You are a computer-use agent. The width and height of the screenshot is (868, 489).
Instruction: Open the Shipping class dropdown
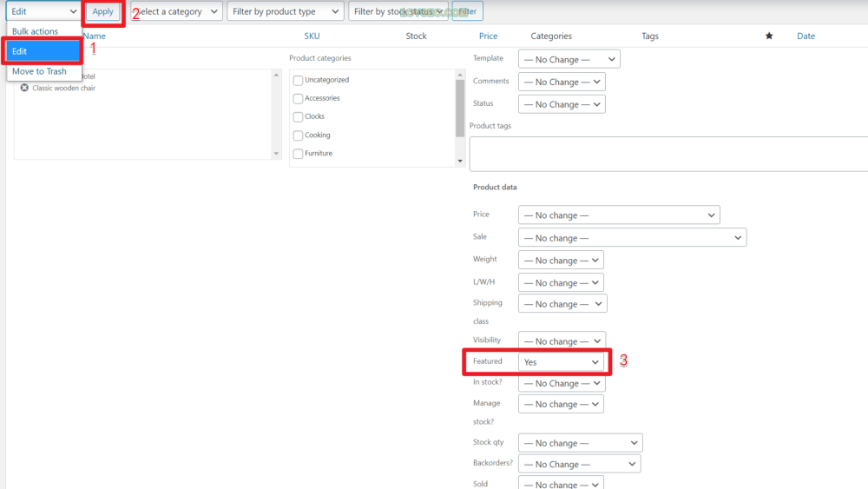pos(562,303)
